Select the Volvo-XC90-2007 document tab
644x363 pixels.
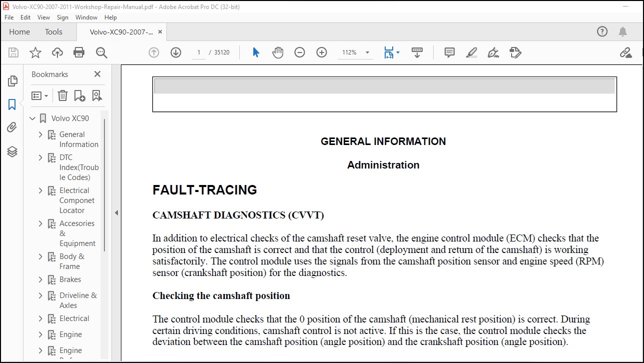121,32
